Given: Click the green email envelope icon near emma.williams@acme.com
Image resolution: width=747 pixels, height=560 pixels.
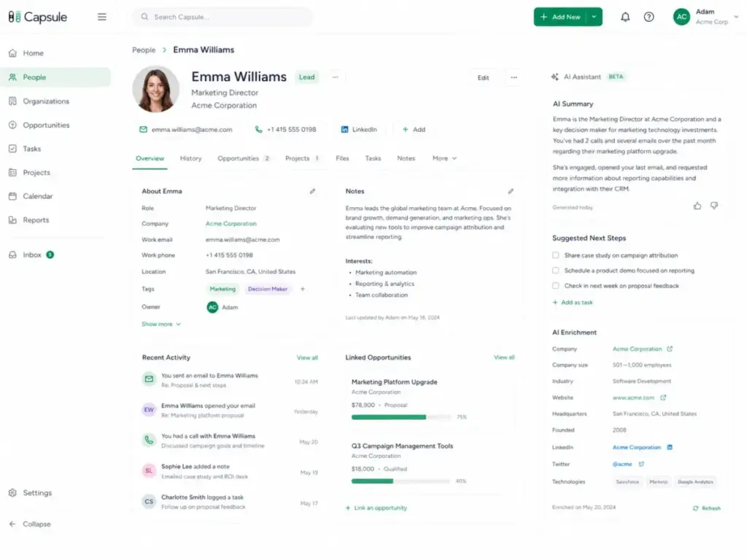Looking at the screenshot, I should coord(143,130).
